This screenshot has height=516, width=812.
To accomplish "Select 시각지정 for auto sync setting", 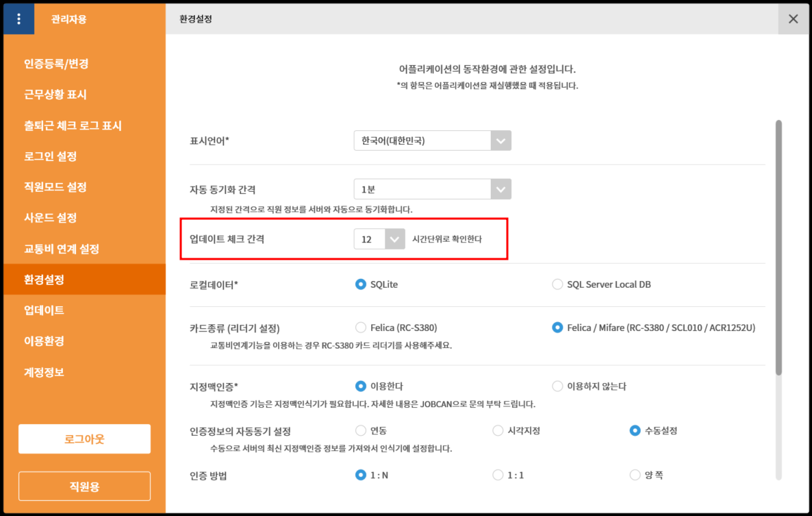I will click(x=498, y=431).
